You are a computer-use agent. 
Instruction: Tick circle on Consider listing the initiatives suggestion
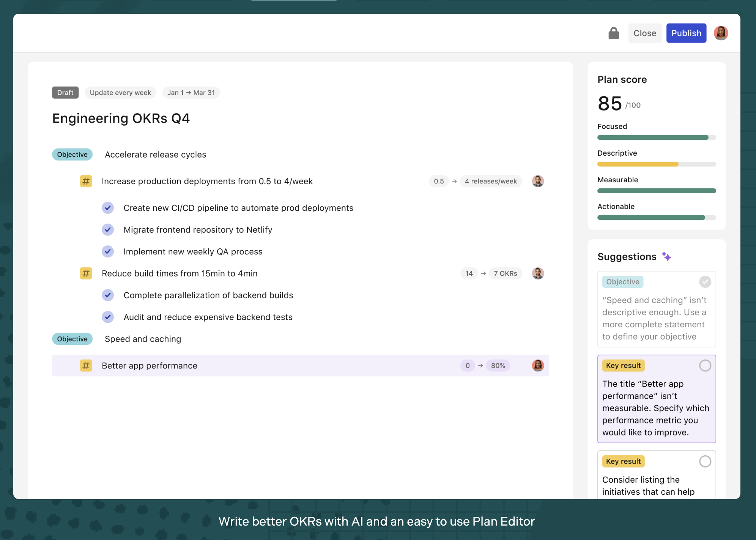pos(705,461)
